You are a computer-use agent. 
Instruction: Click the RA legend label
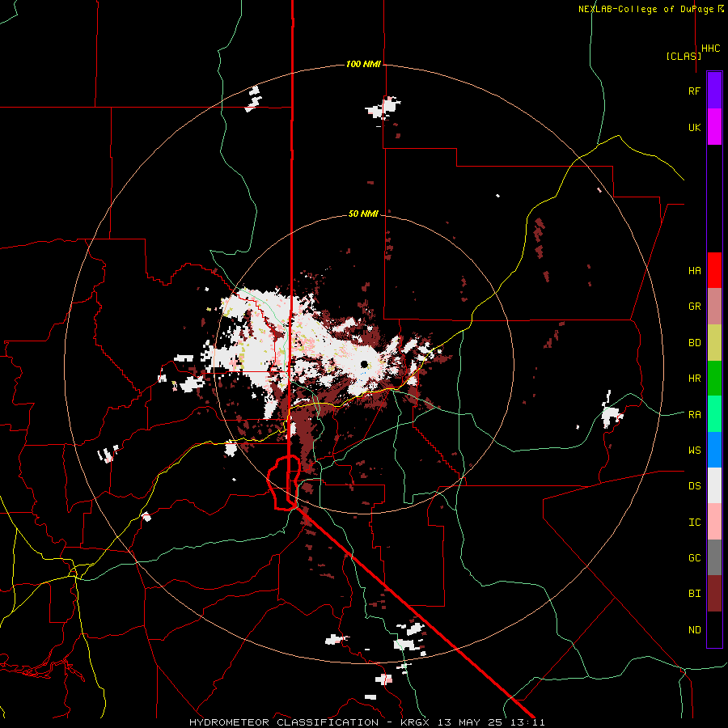tap(694, 414)
